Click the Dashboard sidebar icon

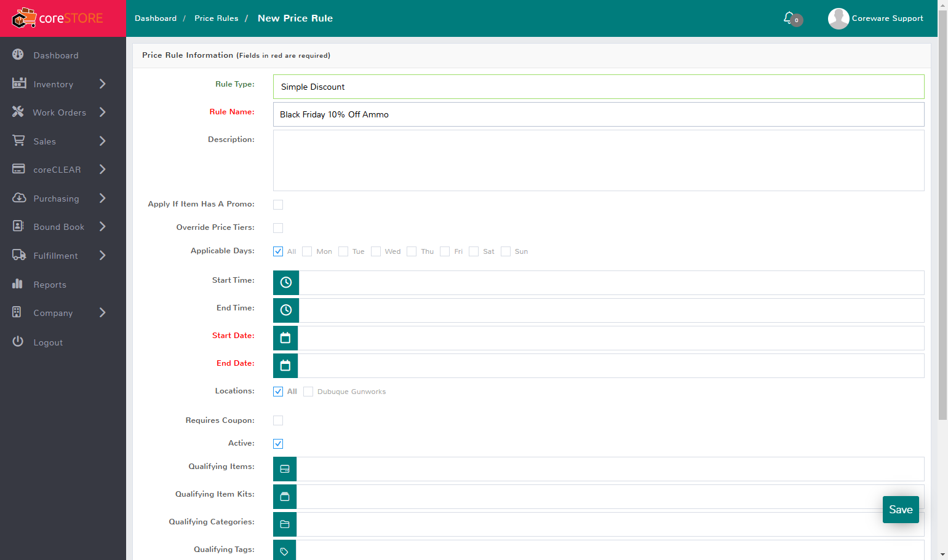point(18,55)
